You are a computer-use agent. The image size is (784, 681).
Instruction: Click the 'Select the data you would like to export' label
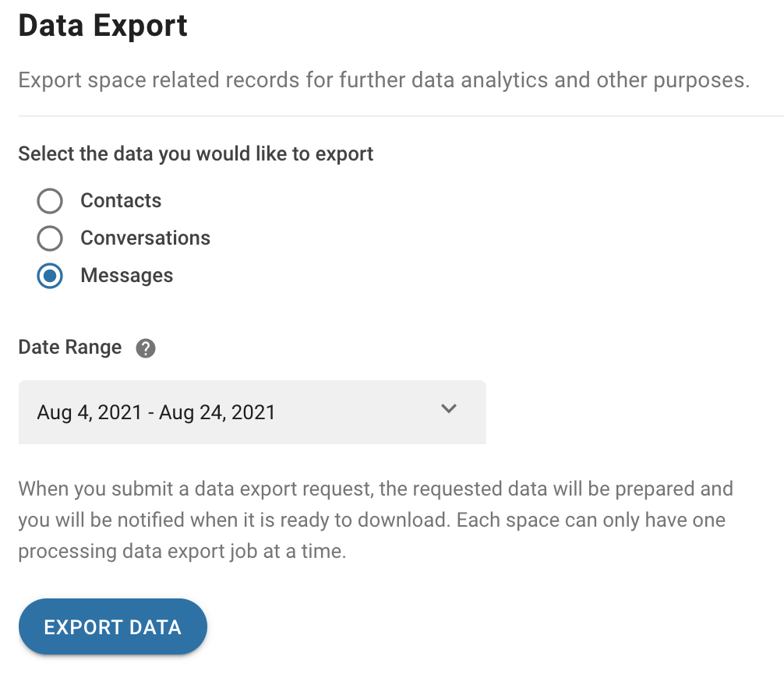(x=196, y=154)
